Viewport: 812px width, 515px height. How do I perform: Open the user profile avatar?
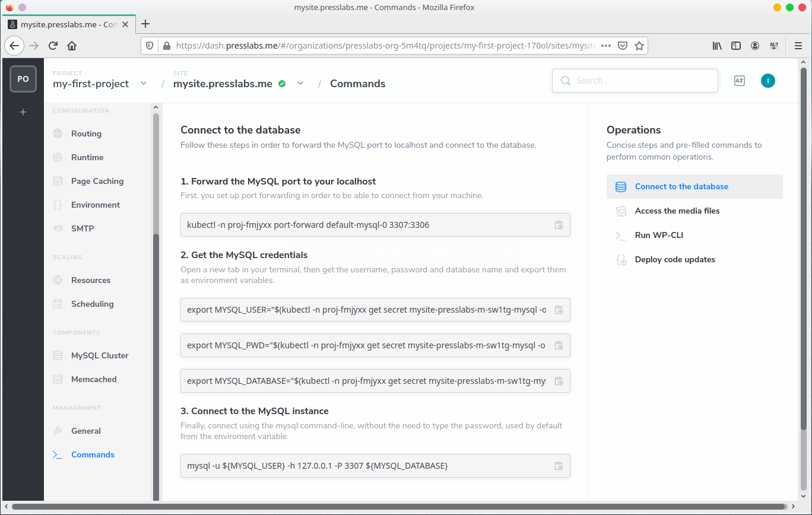[768, 81]
